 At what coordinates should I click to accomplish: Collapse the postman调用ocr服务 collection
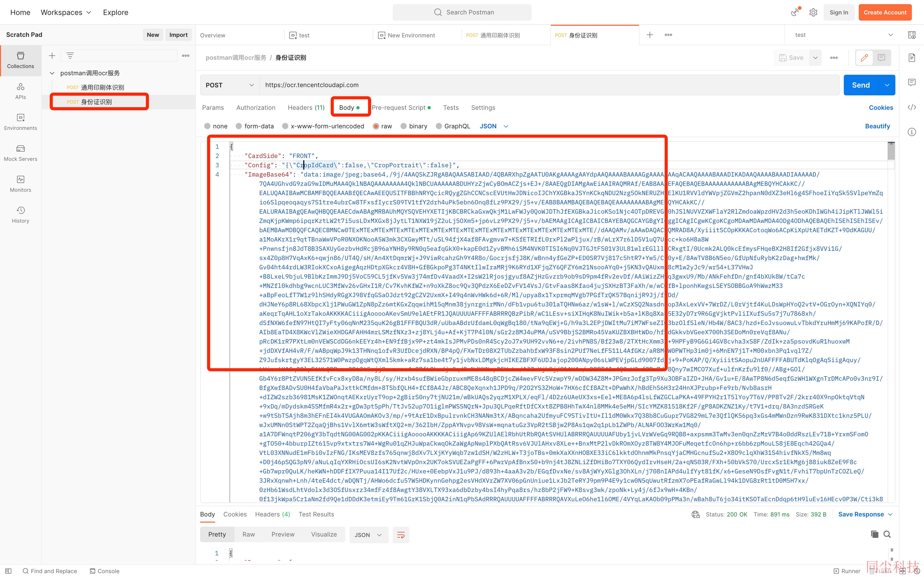[52, 73]
